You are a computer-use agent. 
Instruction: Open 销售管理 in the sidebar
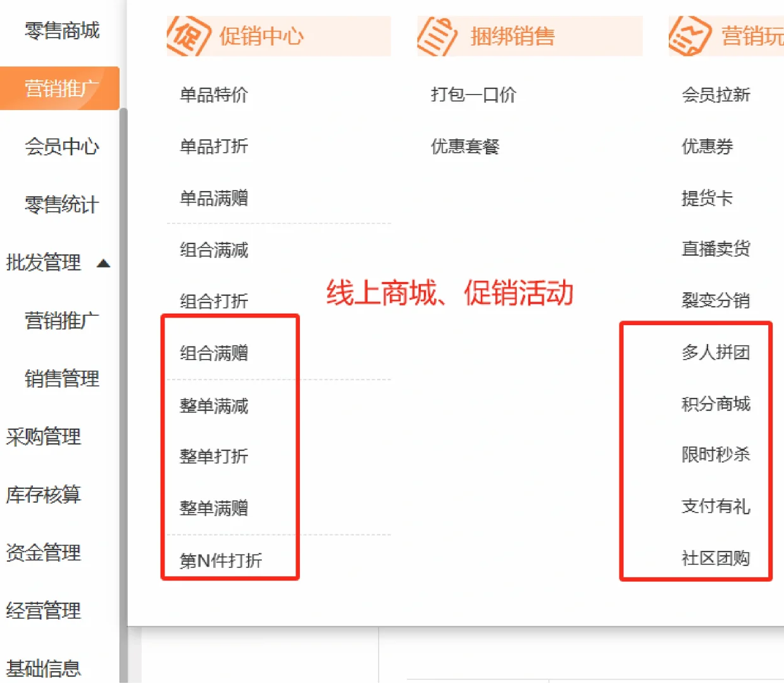62,379
